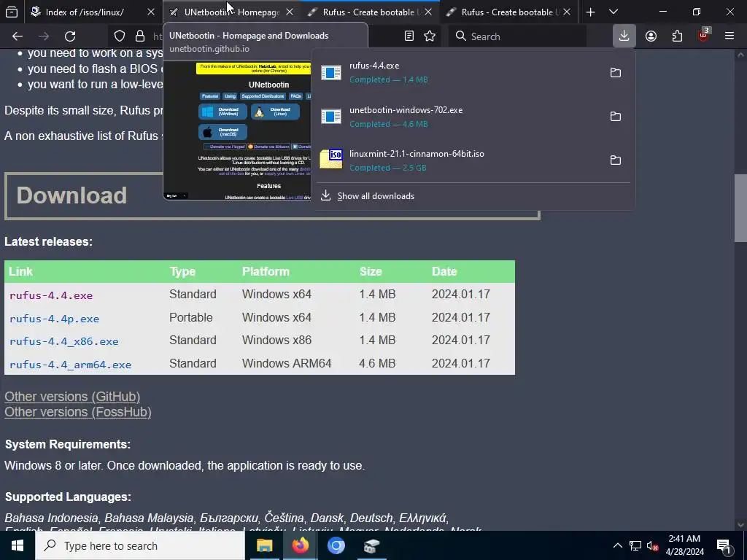Click the network icon in the system tray
This screenshot has width=747, height=560.
pos(635,545)
